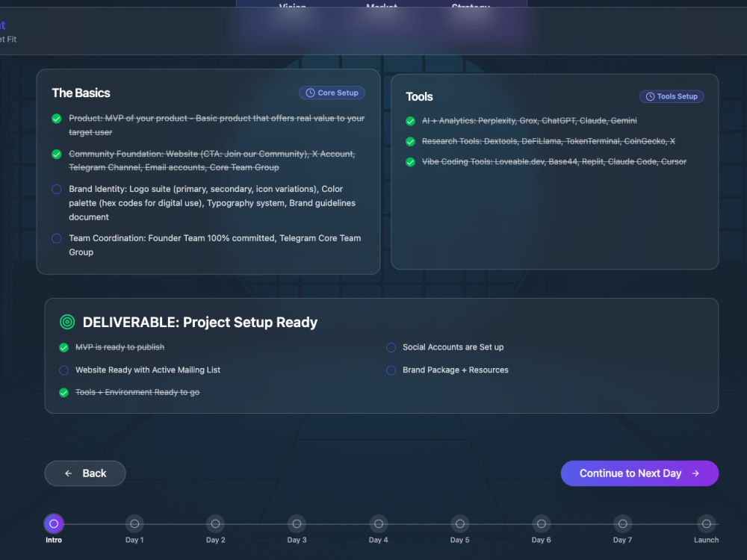Check Website Ready with Active Mailing List
Viewport: 747px width, 560px height.
coord(63,370)
